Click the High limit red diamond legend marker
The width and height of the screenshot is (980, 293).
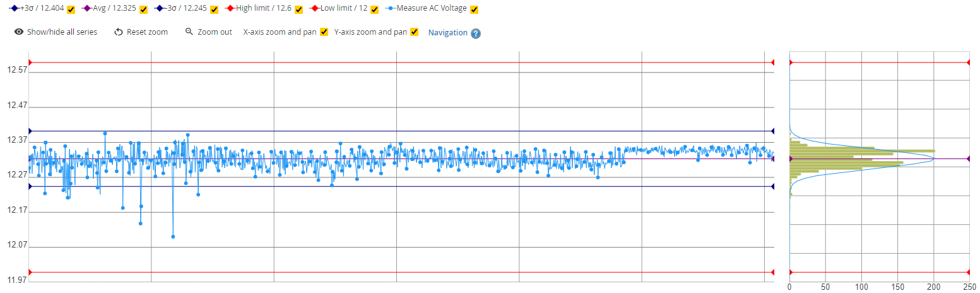click(x=230, y=9)
